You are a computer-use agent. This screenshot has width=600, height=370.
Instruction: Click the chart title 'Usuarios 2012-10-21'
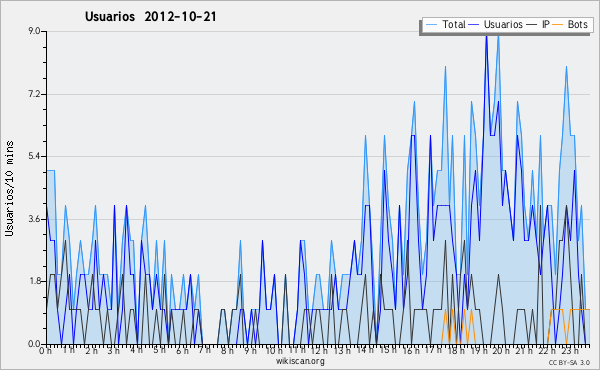(150, 17)
